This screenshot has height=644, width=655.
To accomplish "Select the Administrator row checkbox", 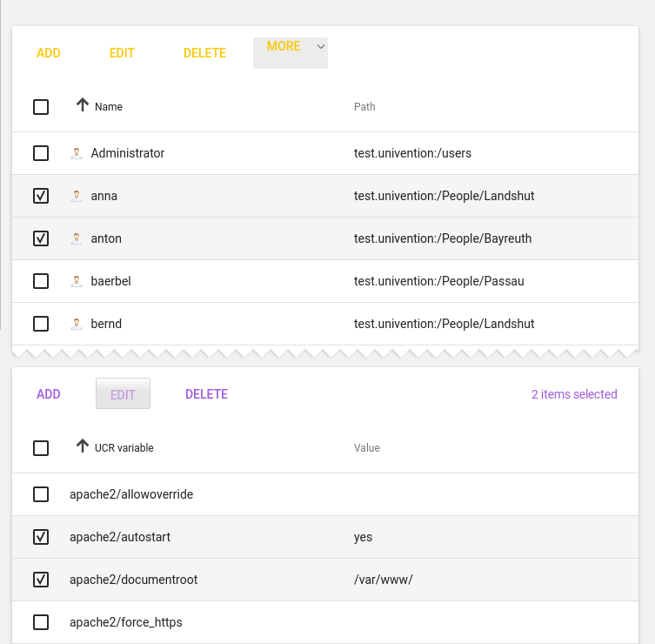I will [41, 153].
